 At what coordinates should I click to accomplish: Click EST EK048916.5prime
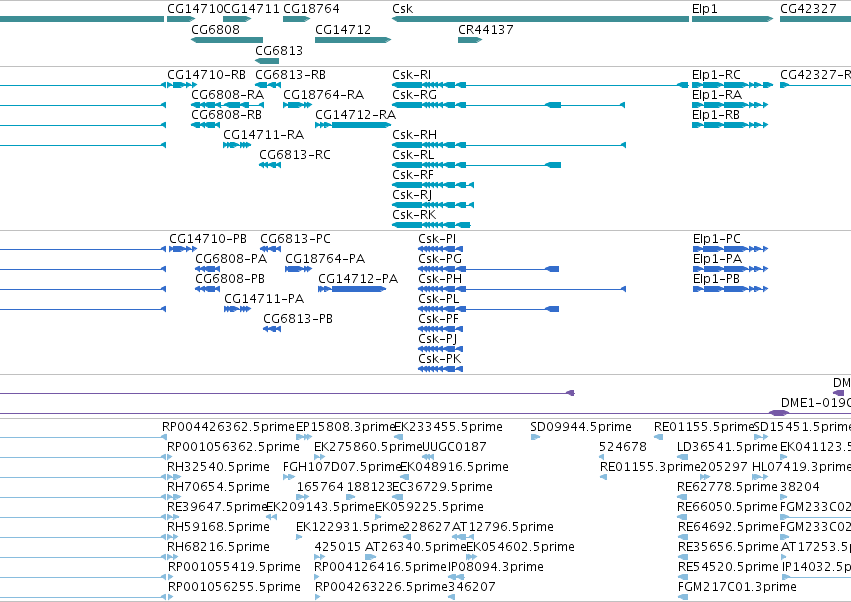tap(454, 467)
